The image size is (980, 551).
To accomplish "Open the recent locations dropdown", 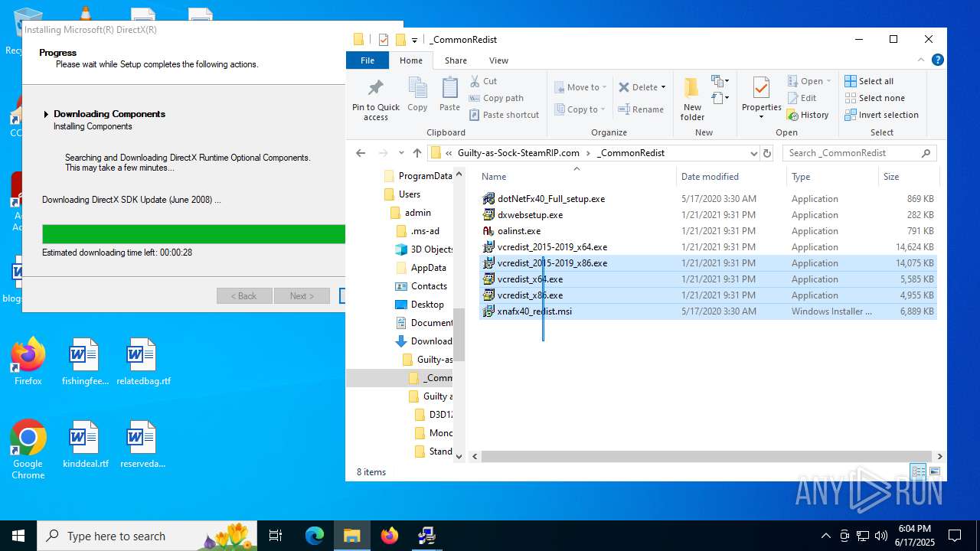I will pos(401,153).
